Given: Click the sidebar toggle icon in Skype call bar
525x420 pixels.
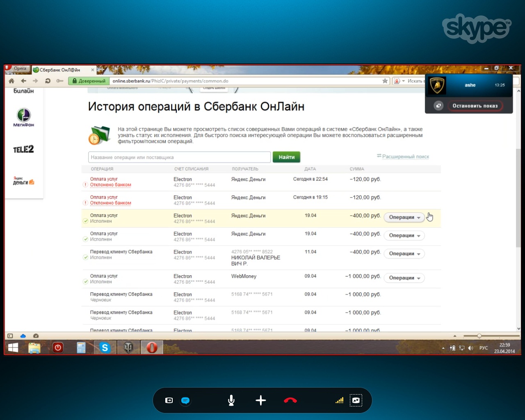Looking at the screenshot, I should pos(169,400).
